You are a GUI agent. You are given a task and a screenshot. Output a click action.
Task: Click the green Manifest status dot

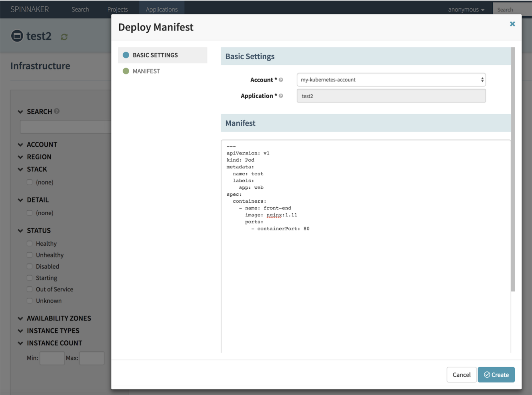[x=126, y=71]
